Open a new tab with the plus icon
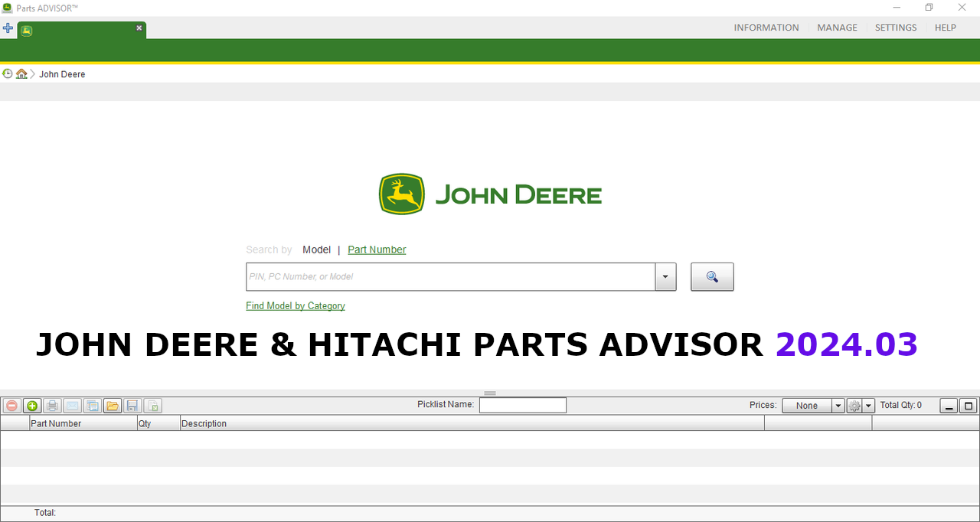Viewport: 980px width, 522px height. point(8,28)
